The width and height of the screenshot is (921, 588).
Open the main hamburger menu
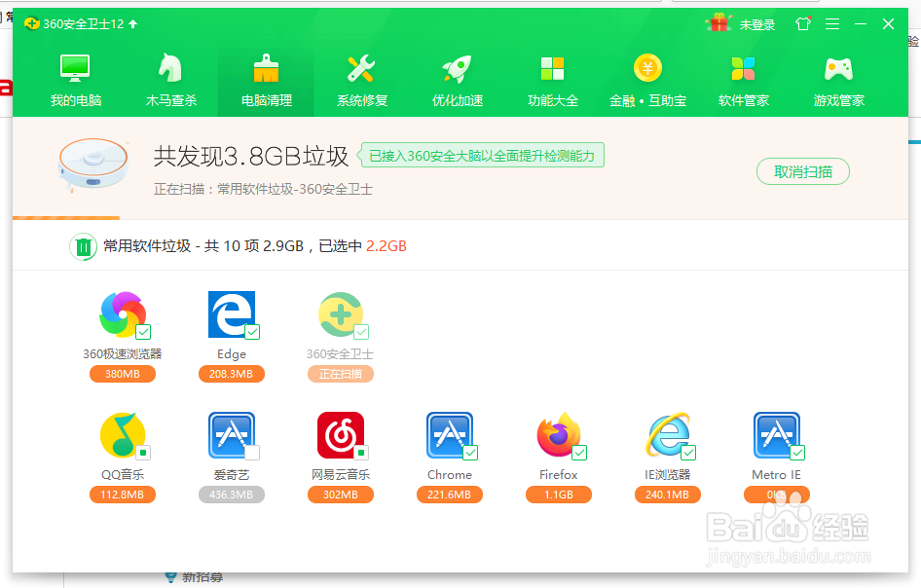(832, 23)
